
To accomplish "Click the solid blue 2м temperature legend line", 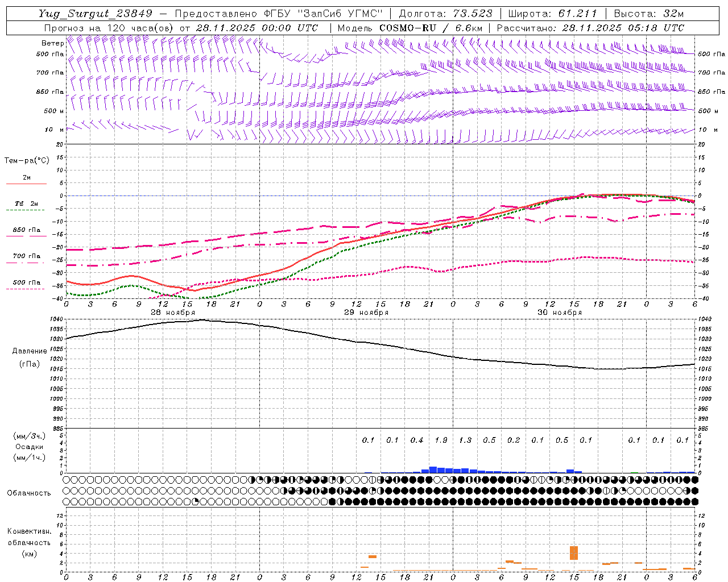I will [26, 184].
